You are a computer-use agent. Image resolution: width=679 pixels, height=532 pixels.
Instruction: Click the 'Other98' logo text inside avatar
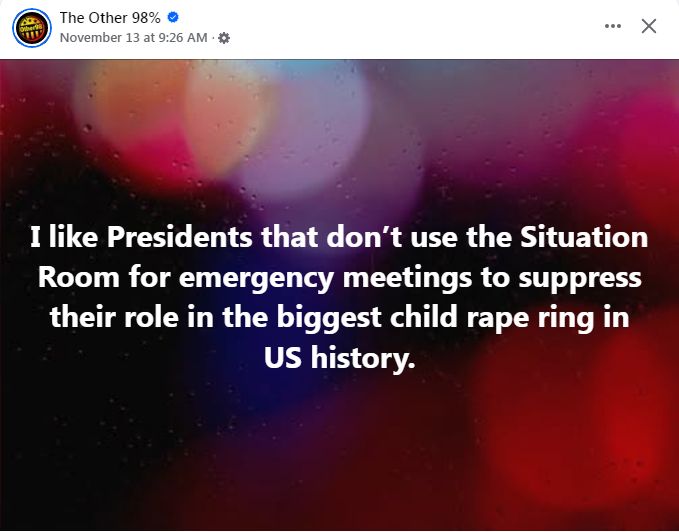coord(32,27)
